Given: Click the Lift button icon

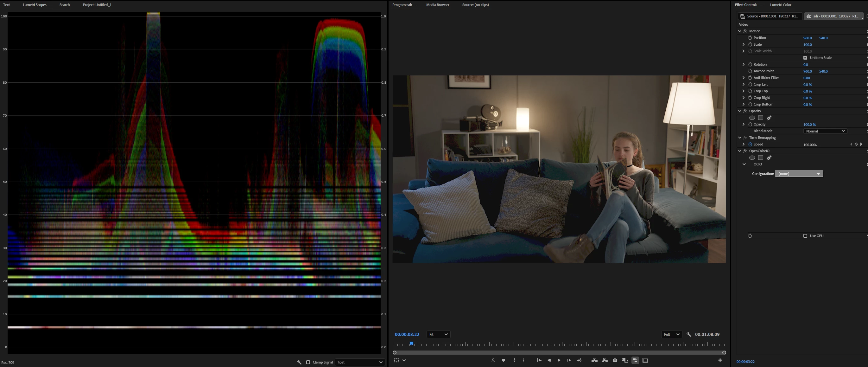Looking at the screenshot, I should [x=594, y=360].
